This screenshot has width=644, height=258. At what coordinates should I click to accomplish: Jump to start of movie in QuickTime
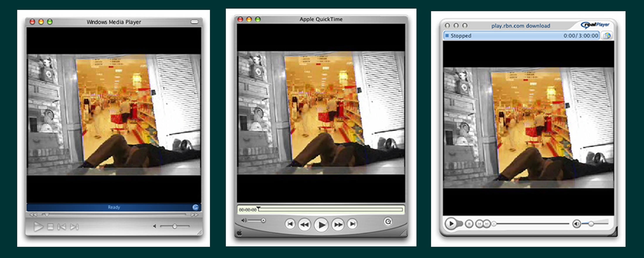click(290, 224)
